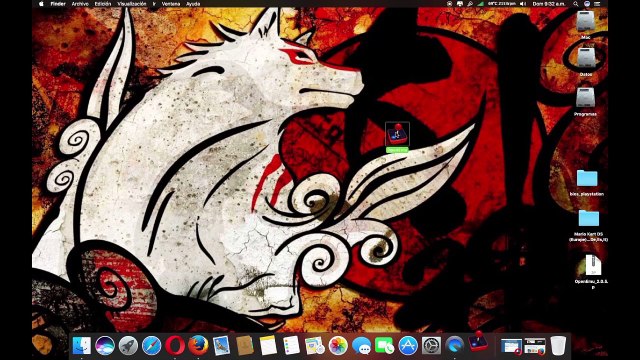Open the Contacts book in Dock
This screenshot has width=640, height=360.
[x=244, y=346]
